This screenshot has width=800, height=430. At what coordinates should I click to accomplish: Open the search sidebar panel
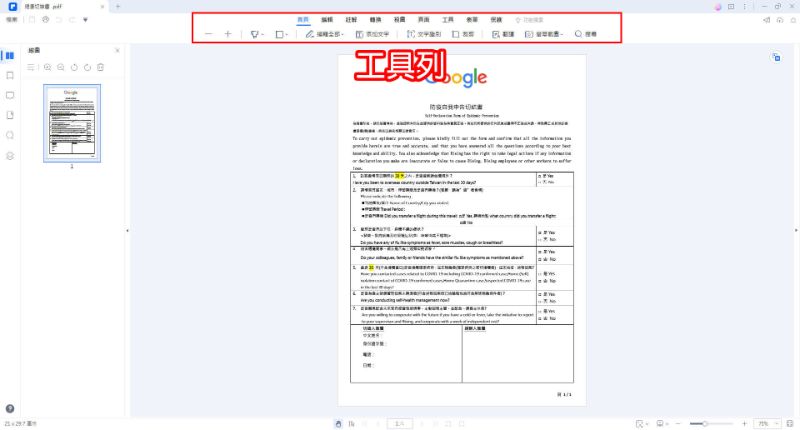[10, 135]
